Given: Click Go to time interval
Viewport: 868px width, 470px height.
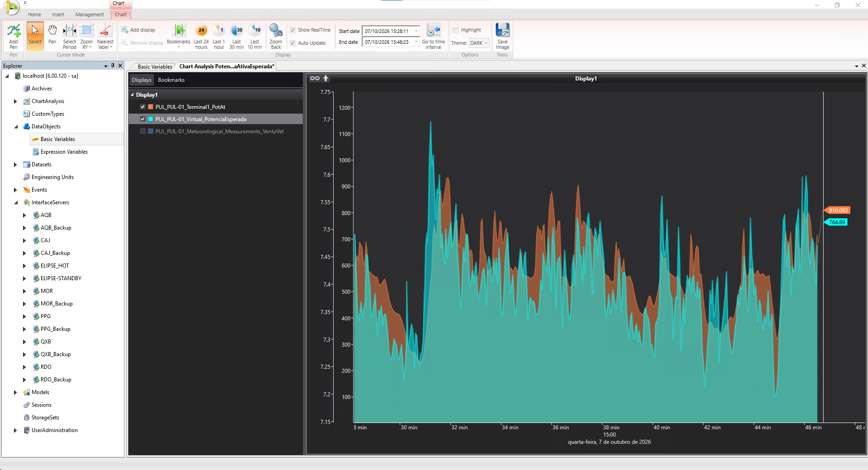Looking at the screenshot, I should point(434,36).
